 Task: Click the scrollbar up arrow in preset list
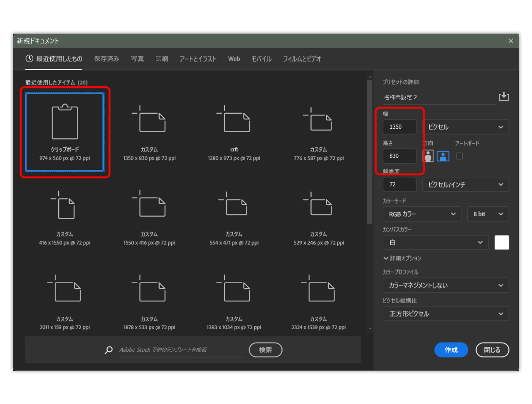coord(370,77)
